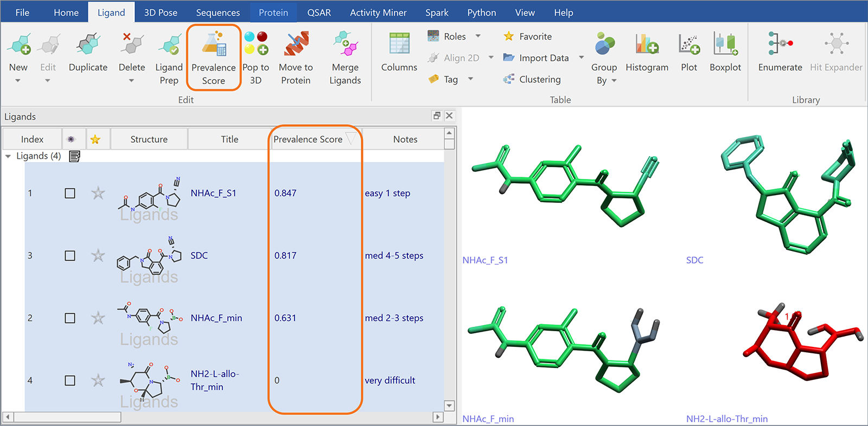The image size is (868, 426).
Task: Expand the Roles dropdown arrow
Action: point(478,36)
